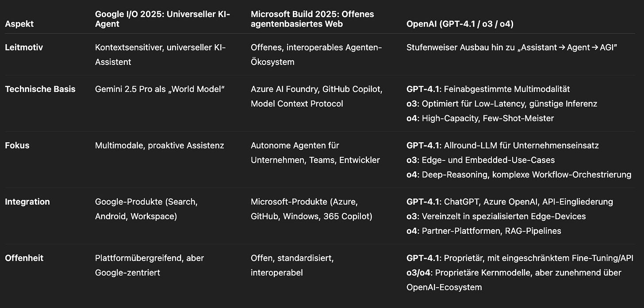The width and height of the screenshot is (644, 308).
Task: Click the Gemini 2.5 Pro als World Model cell
Action: [x=160, y=89]
